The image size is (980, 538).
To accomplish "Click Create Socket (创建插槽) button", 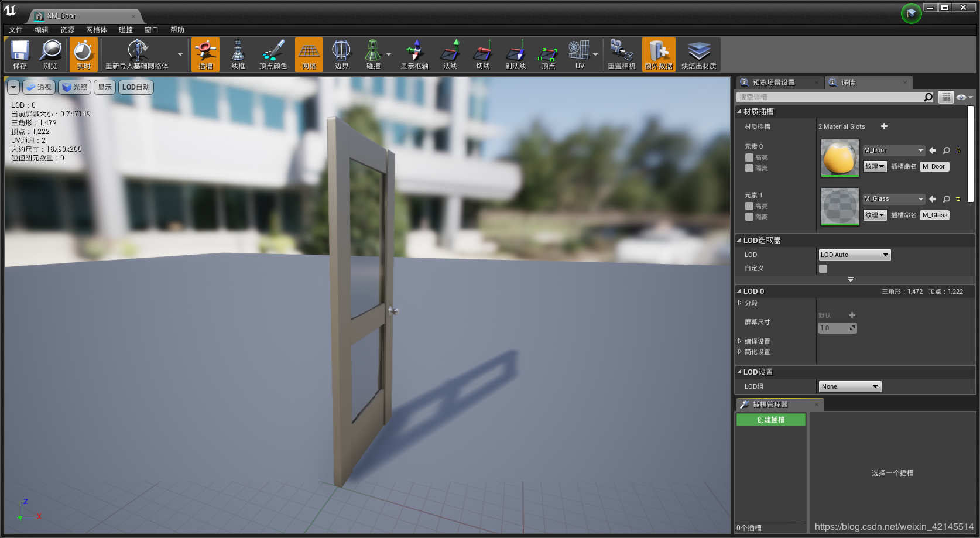I will click(771, 420).
